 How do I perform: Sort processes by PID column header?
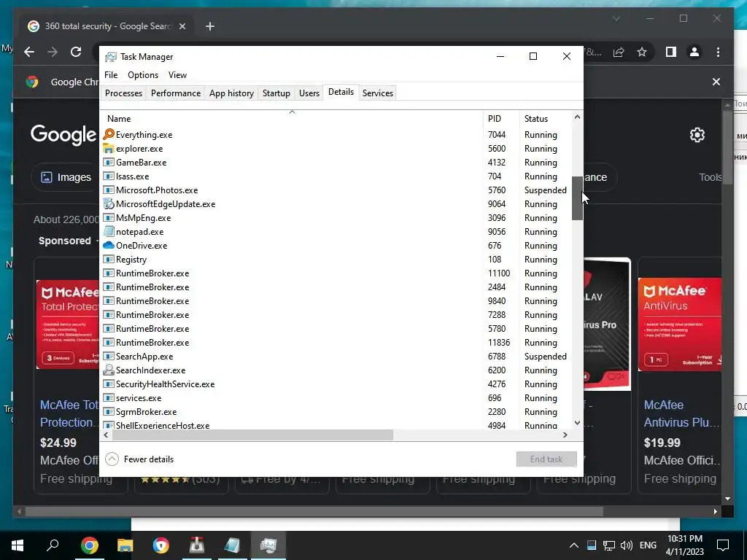click(501, 119)
